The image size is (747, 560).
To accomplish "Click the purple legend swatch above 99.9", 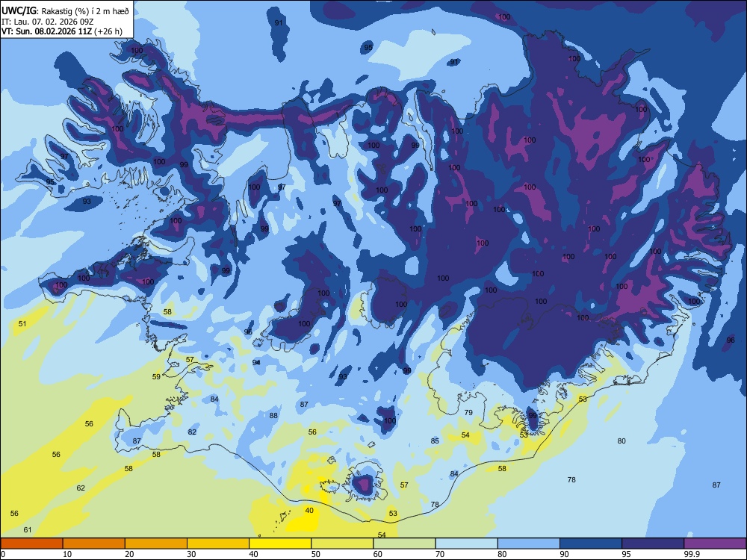I will [715, 544].
